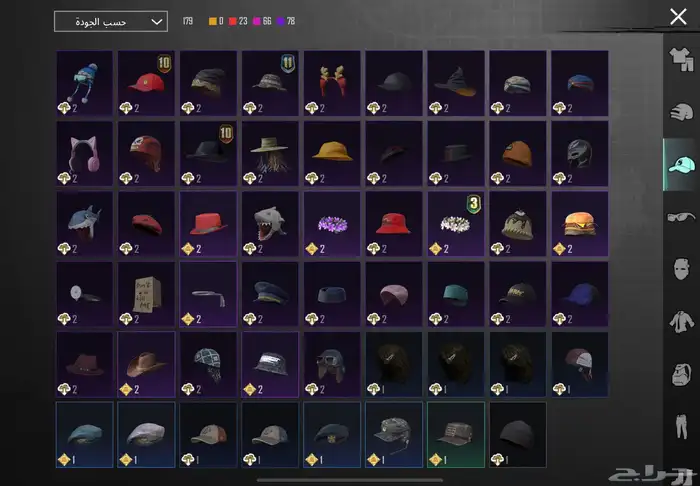Close the inventory with the X
The width and height of the screenshot is (700, 486).
click(x=677, y=17)
